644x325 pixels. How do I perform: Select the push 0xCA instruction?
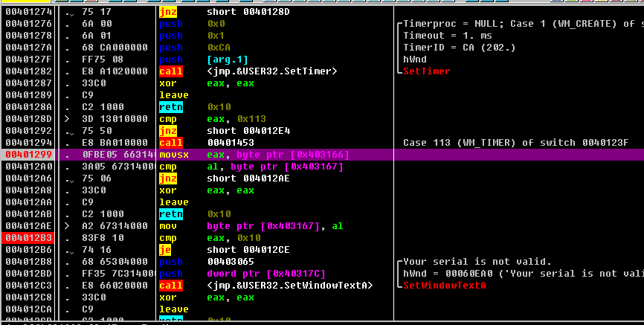[195, 48]
